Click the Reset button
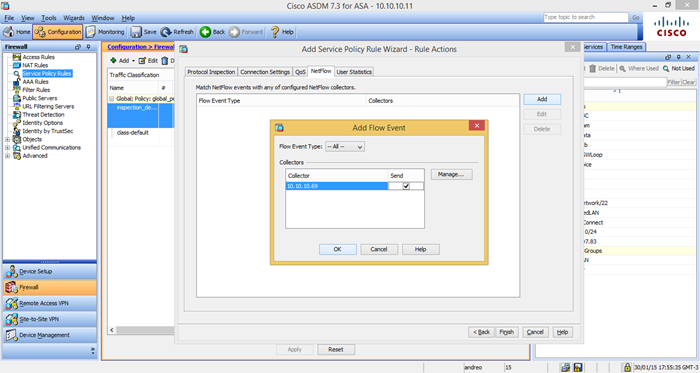Viewport: 700px width, 373px height. pos(336,349)
